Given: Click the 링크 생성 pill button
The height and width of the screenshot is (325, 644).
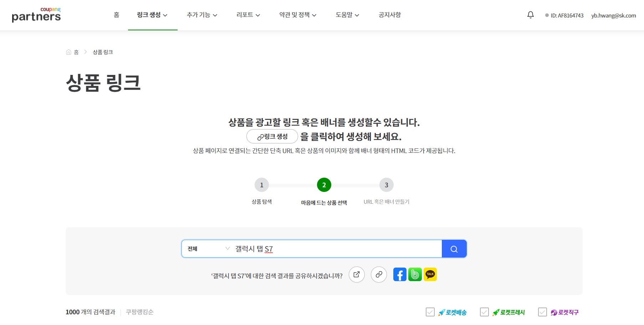Looking at the screenshot, I should tap(272, 137).
